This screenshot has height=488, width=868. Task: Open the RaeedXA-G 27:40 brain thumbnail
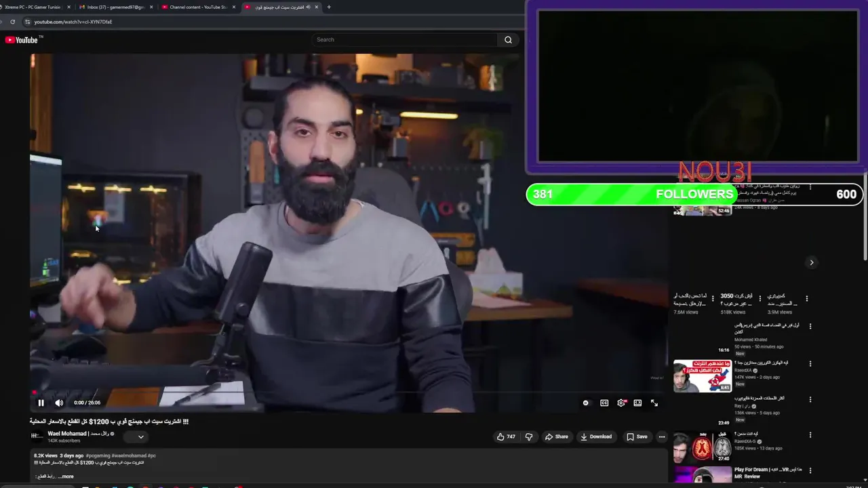click(702, 447)
